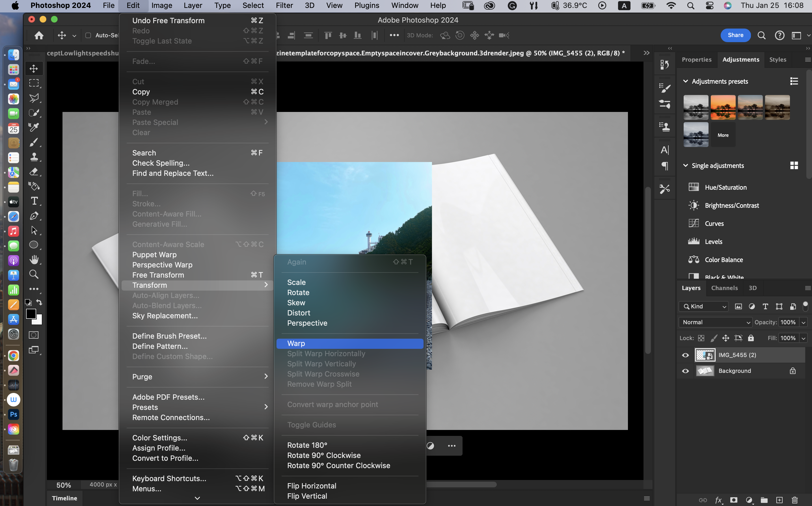Select the Eraser tool
This screenshot has height=506, width=812.
click(x=34, y=172)
